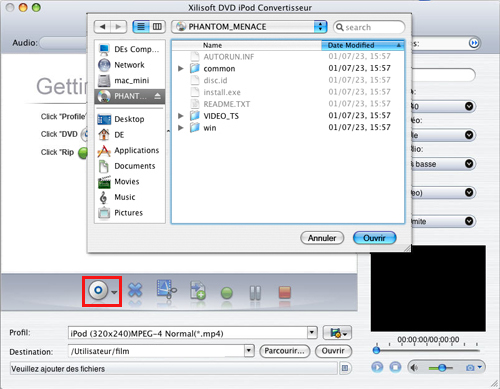Stop preview in the player panel
The image size is (500, 389).
coord(395,367)
